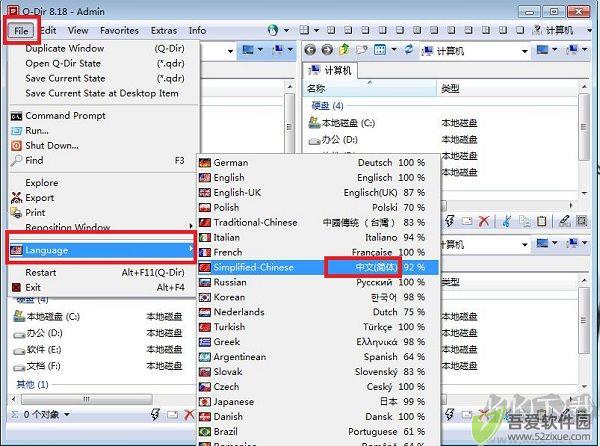Expand the Language submenu
The image size is (600, 446).
coord(102,250)
